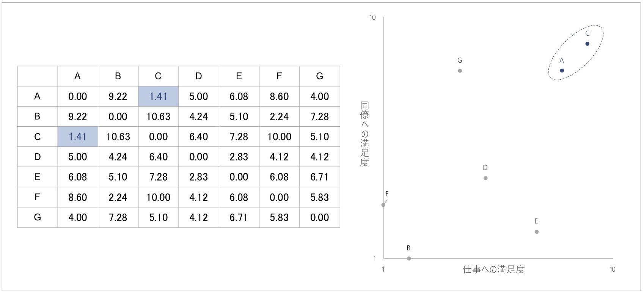This screenshot has width=644, height=294.
Task: Click the highlighted 1.41 cell in row A
Action: [158, 96]
